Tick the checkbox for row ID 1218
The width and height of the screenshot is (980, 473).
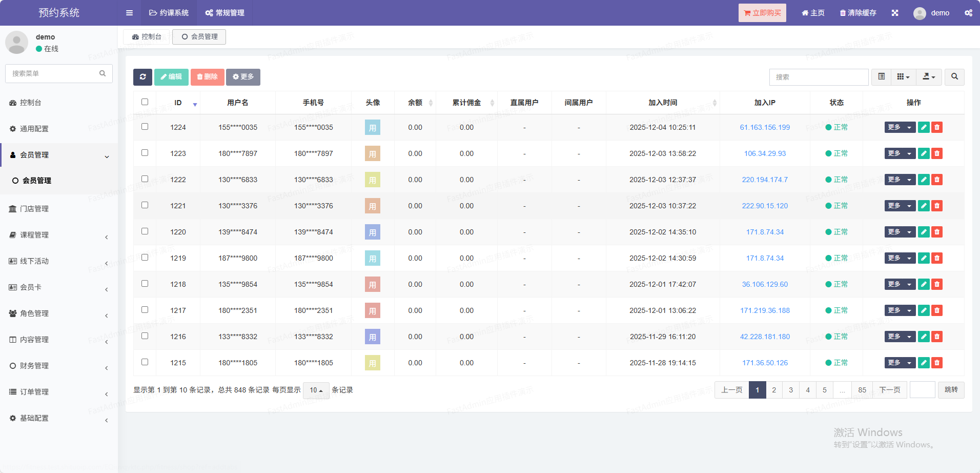(x=145, y=284)
